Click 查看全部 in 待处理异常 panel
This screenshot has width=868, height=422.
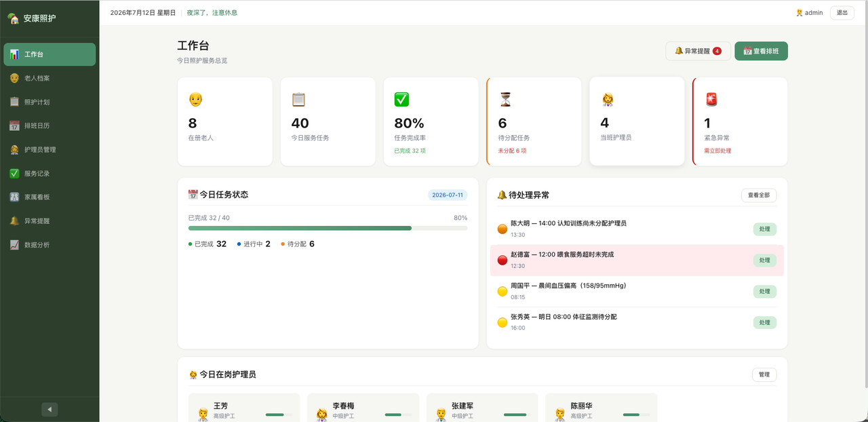click(x=759, y=195)
